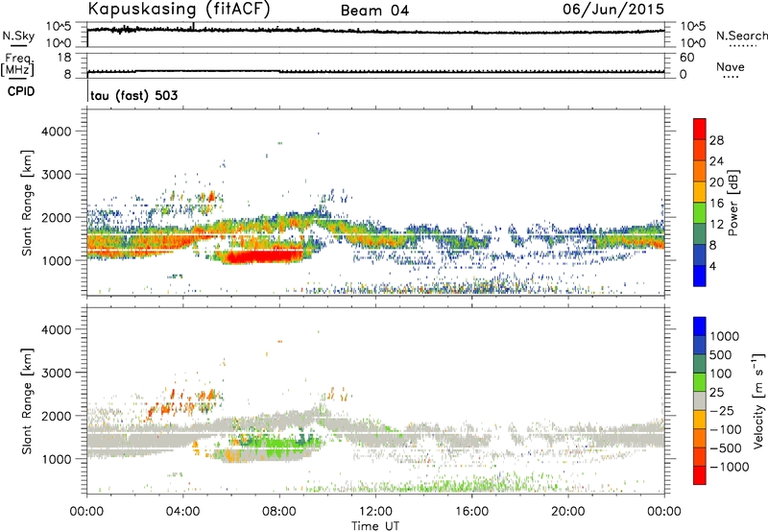Click Velocity segment between -25 and -100
The image size is (768, 532).
click(x=700, y=420)
